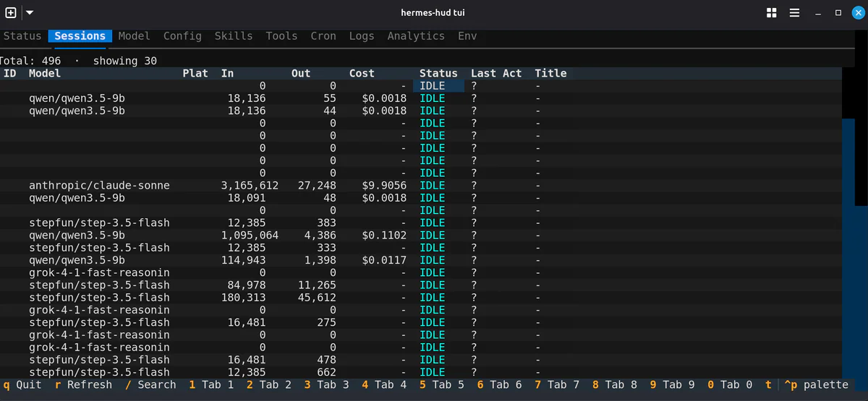Image resolution: width=868 pixels, height=401 pixels.
Task: Open the new-tab dropdown arrow
Action: (x=29, y=13)
